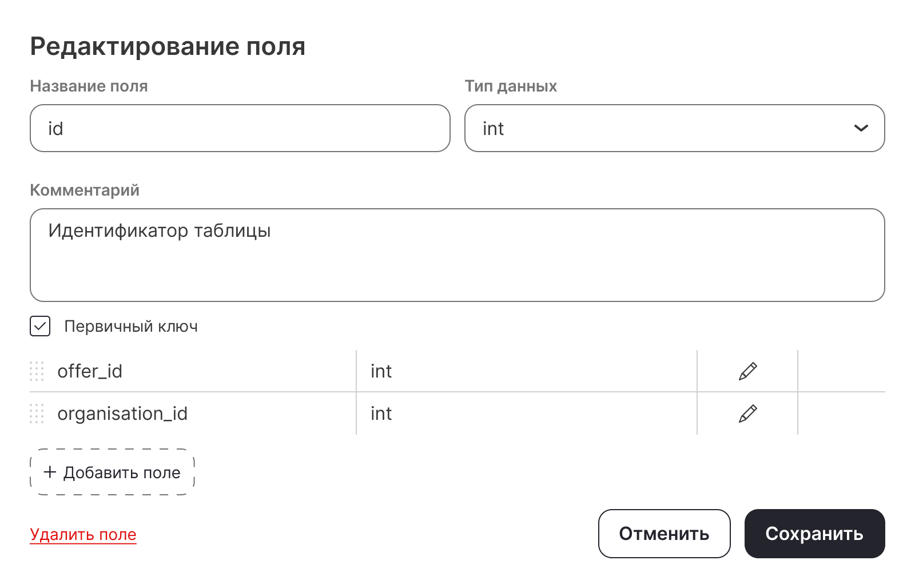Viewport: 915px width, 588px height.
Task: Click the Тип данных field label
Action: click(511, 86)
